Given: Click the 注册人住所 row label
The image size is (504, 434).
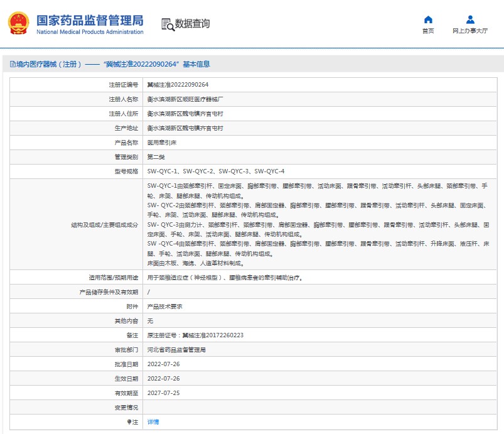Looking at the screenshot, I should click(124, 114).
